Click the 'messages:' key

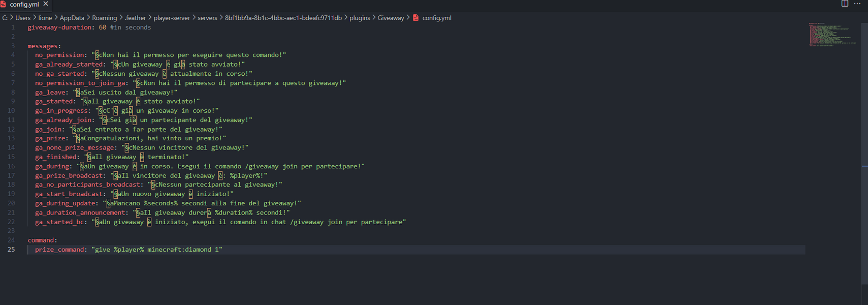pyautogui.click(x=44, y=46)
